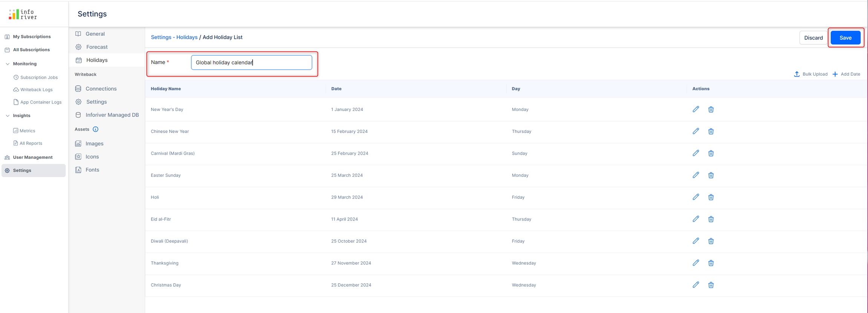Save the holiday list

click(x=845, y=38)
